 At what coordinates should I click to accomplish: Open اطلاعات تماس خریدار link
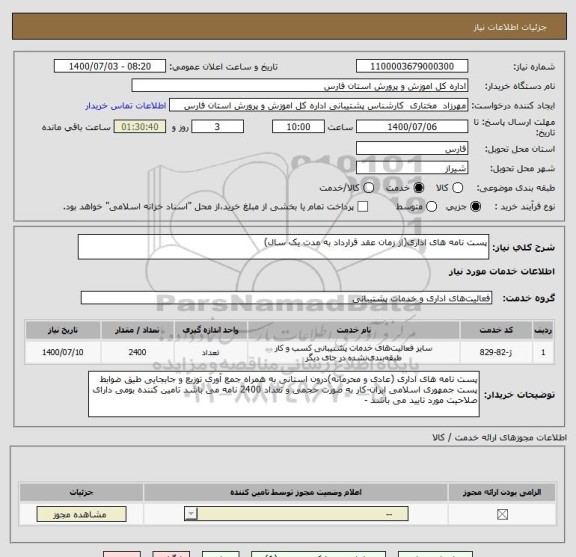point(126,106)
